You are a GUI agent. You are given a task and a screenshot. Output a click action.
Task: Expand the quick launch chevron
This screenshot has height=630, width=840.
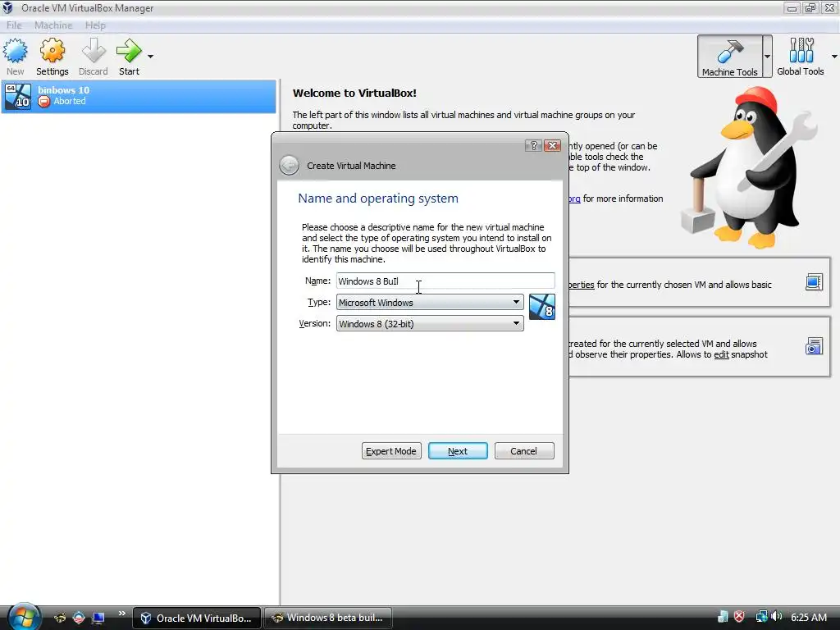point(121,613)
